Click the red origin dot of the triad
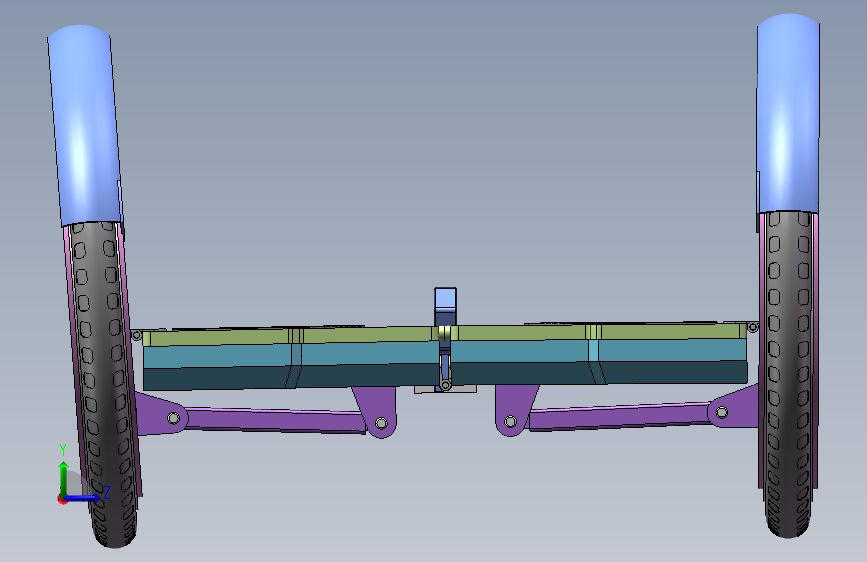 click(x=62, y=499)
